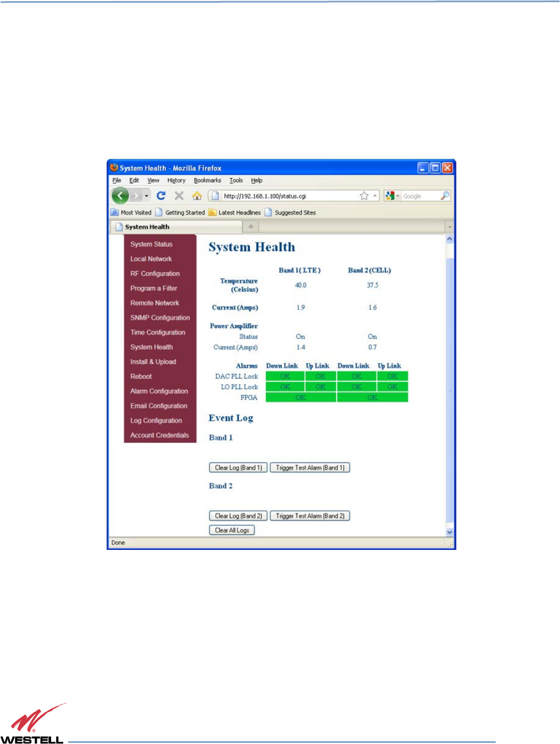
Task: Click the Event Log heading
Action: pyautogui.click(x=231, y=418)
